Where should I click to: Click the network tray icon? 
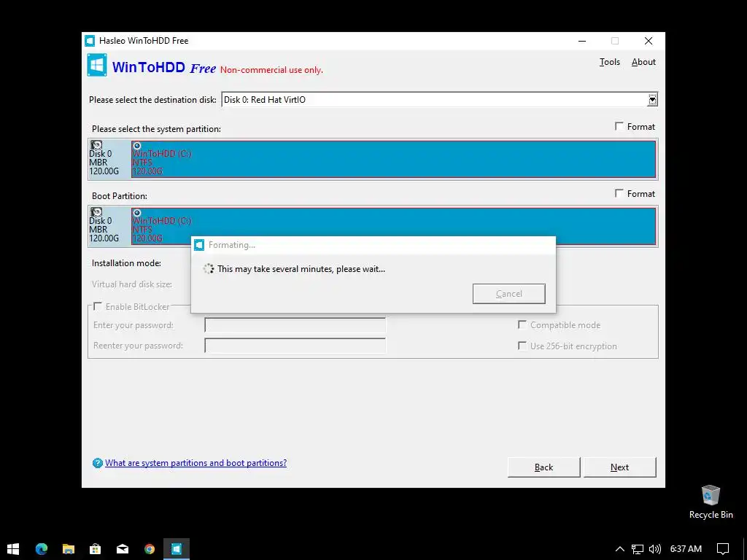pyautogui.click(x=637, y=549)
